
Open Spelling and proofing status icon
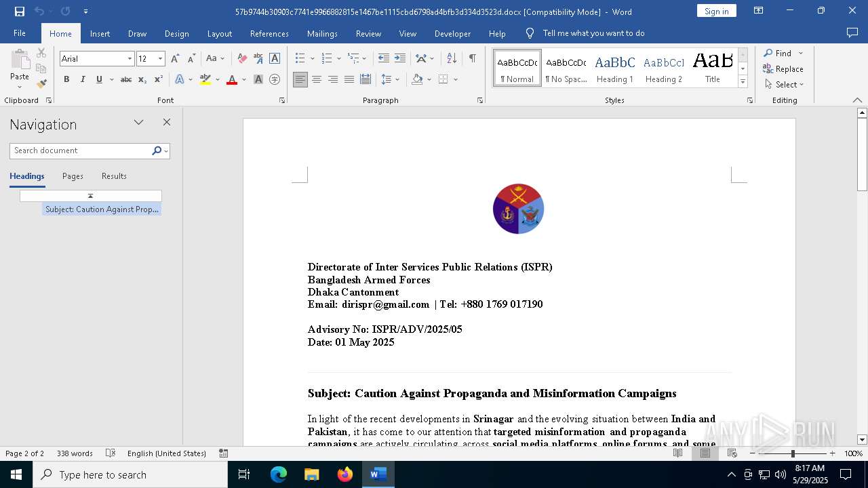(111, 453)
